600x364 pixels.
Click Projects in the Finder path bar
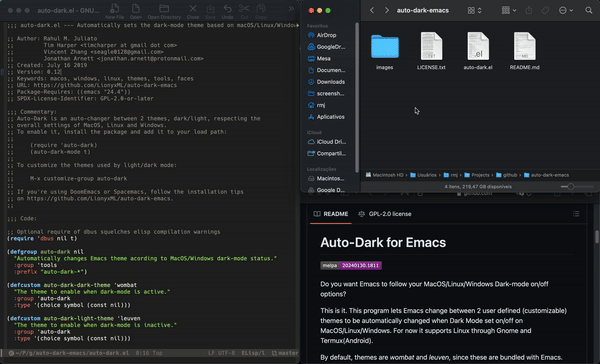point(477,175)
